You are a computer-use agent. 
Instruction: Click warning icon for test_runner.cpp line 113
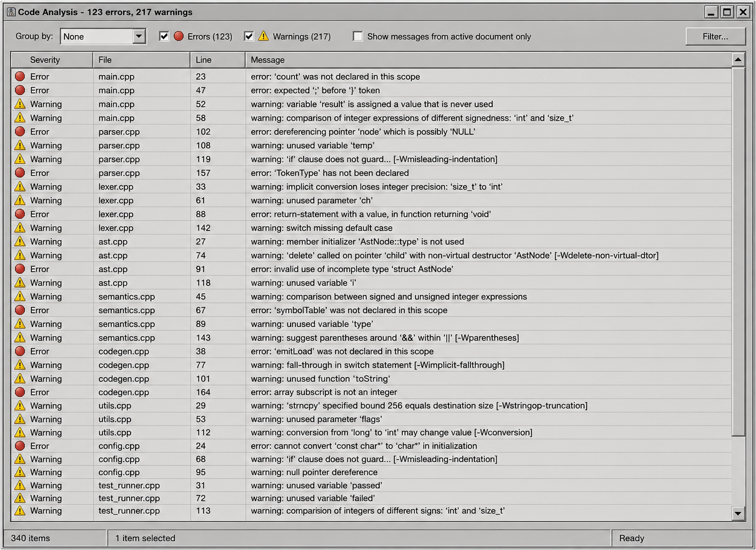click(20, 511)
